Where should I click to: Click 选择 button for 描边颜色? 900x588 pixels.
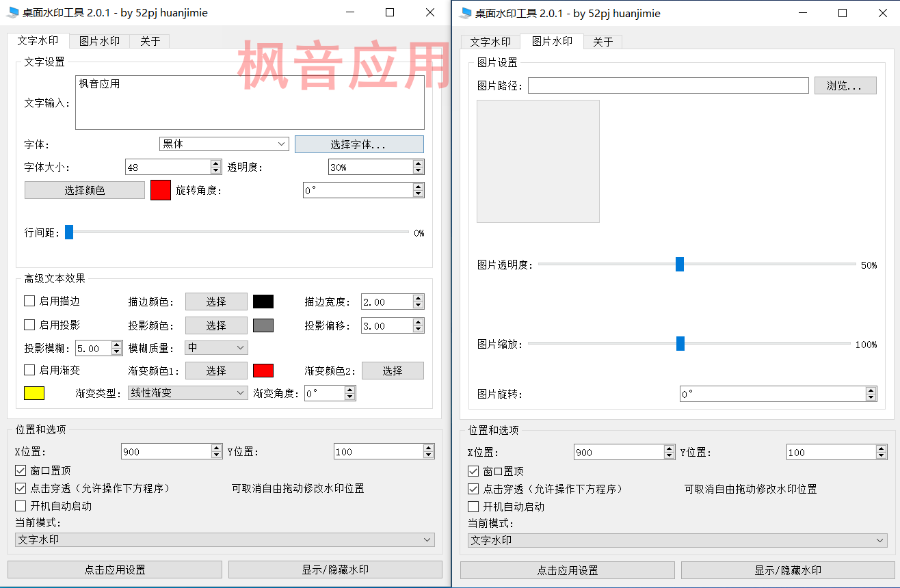tap(216, 302)
